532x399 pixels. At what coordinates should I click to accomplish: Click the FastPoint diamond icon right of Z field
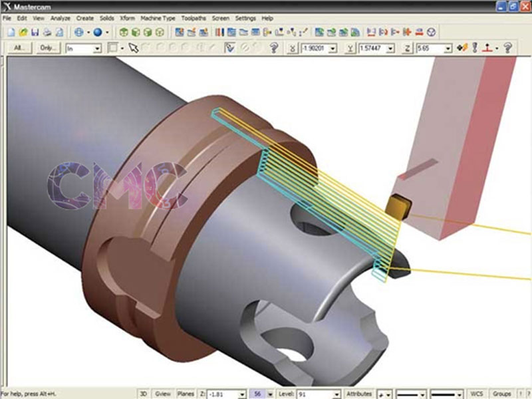pos(462,48)
